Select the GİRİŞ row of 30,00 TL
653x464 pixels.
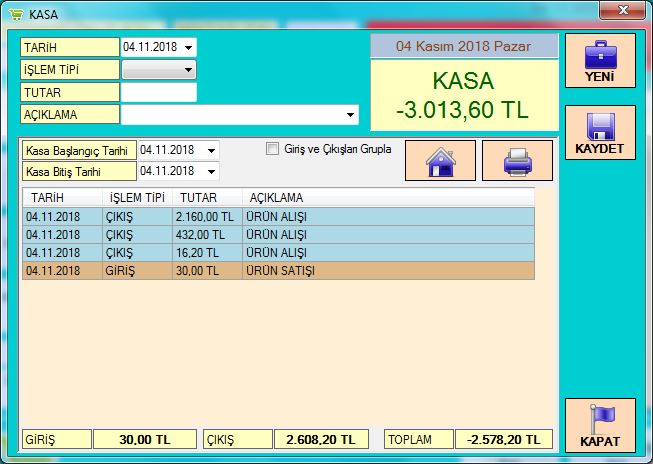(279, 271)
